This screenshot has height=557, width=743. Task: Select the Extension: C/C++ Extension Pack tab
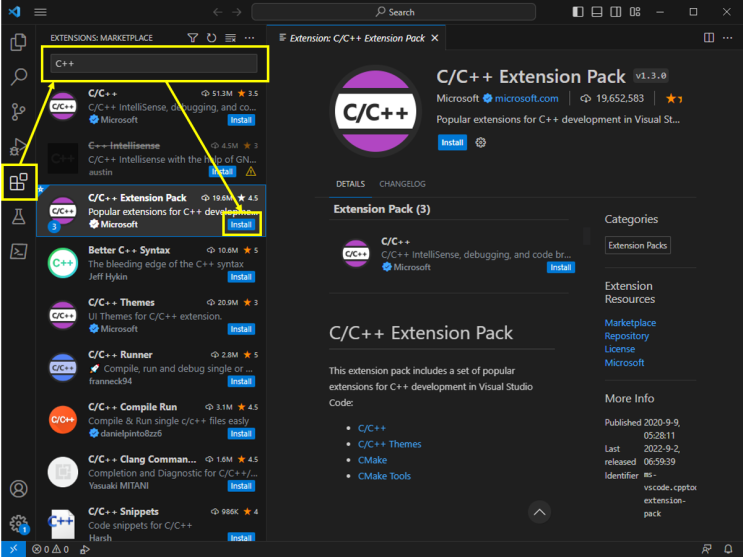pos(356,38)
